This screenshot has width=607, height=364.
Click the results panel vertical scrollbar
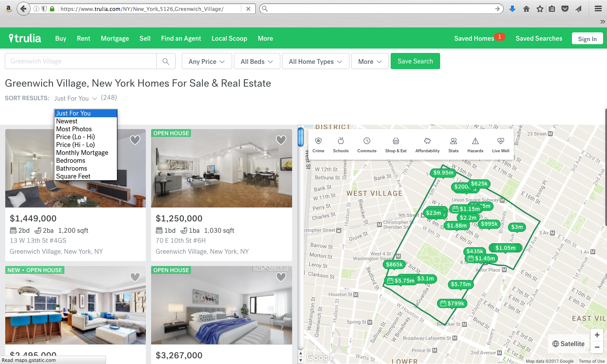300,137
